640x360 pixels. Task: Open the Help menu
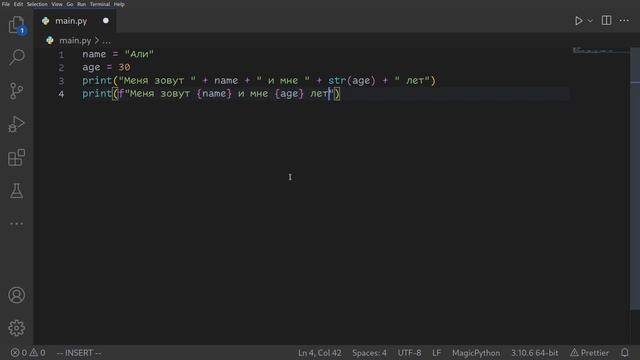tap(119, 4)
